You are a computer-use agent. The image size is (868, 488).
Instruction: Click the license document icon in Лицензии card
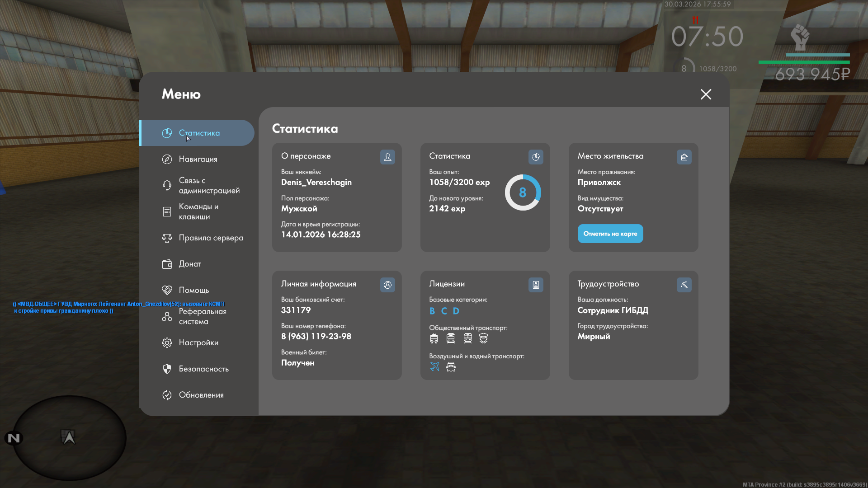[536, 285]
